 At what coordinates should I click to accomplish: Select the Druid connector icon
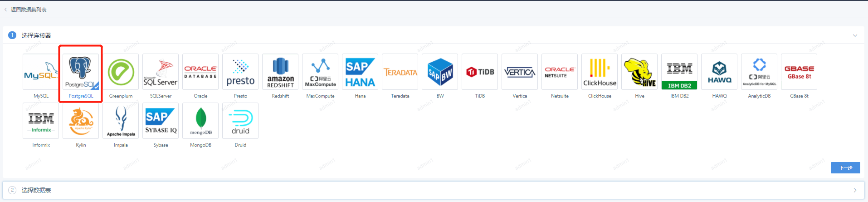[240, 121]
